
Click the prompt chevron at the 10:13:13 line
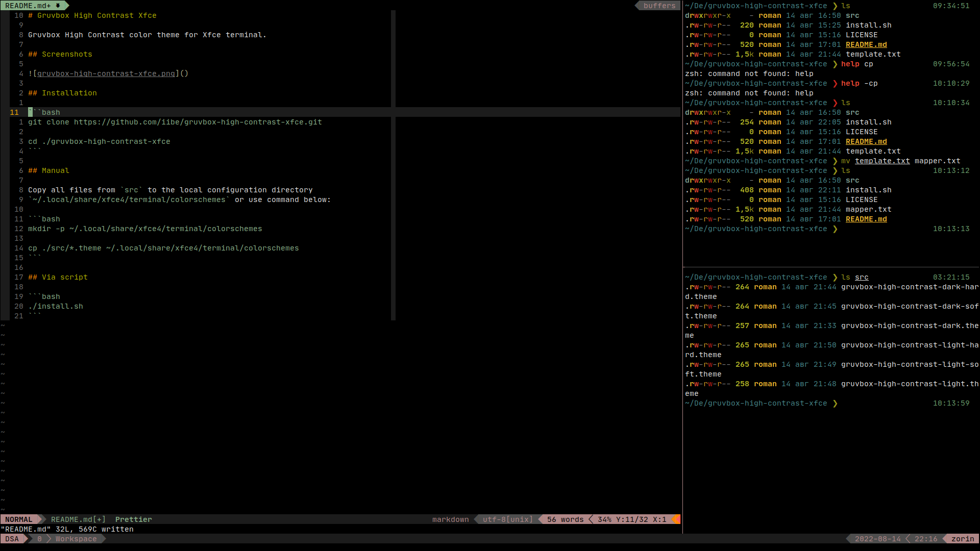pyautogui.click(x=835, y=229)
